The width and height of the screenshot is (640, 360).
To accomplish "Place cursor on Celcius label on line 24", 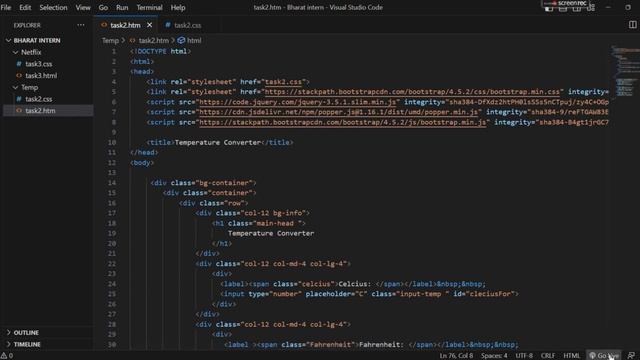I will tap(355, 284).
